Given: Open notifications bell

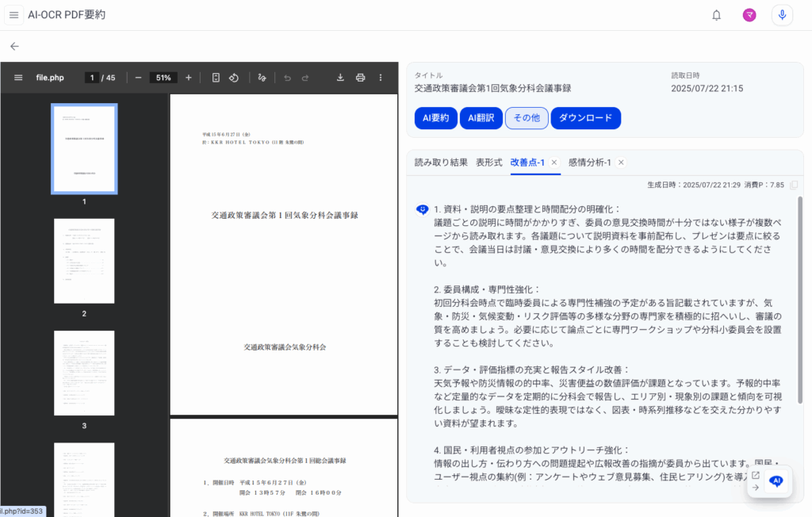Looking at the screenshot, I should point(716,15).
